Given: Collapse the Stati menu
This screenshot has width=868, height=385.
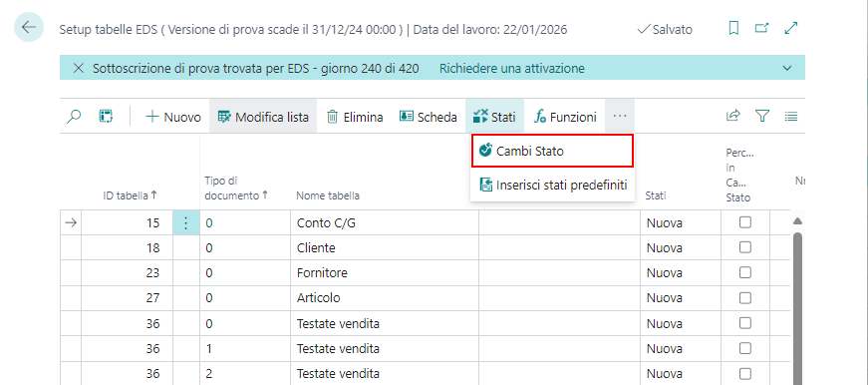Looking at the screenshot, I should coord(494,117).
